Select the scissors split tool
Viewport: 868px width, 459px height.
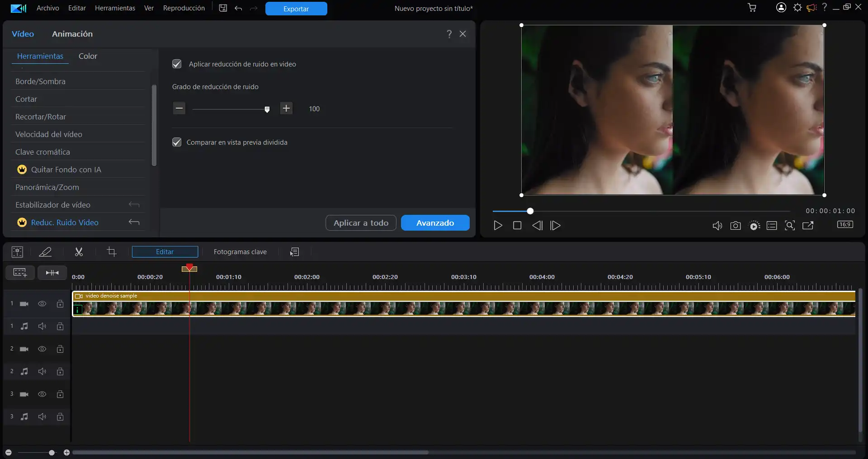coord(79,252)
